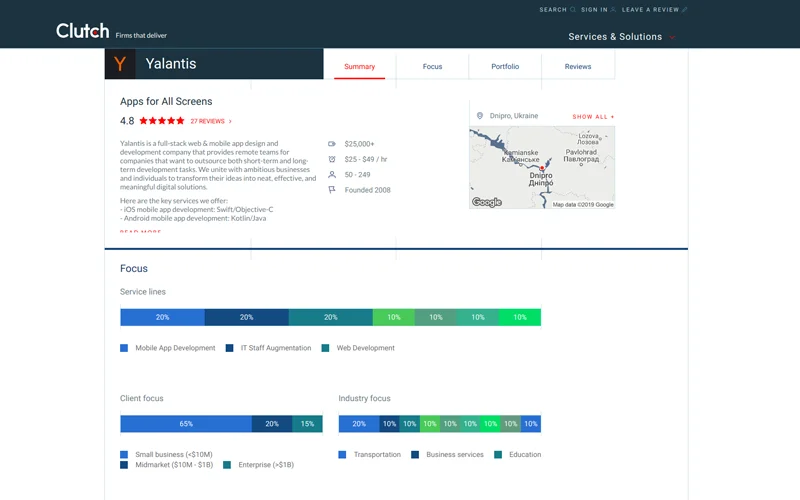Open the 27 REVIEWS link

pyautogui.click(x=208, y=121)
